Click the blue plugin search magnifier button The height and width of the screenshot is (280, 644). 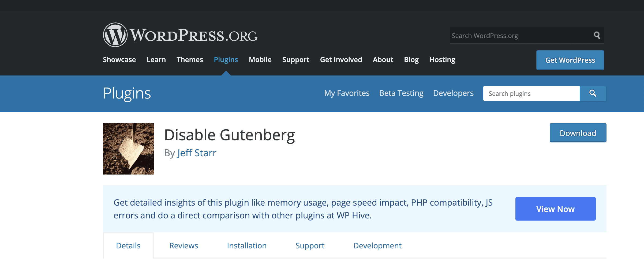pyautogui.click(x=593, y=93)
